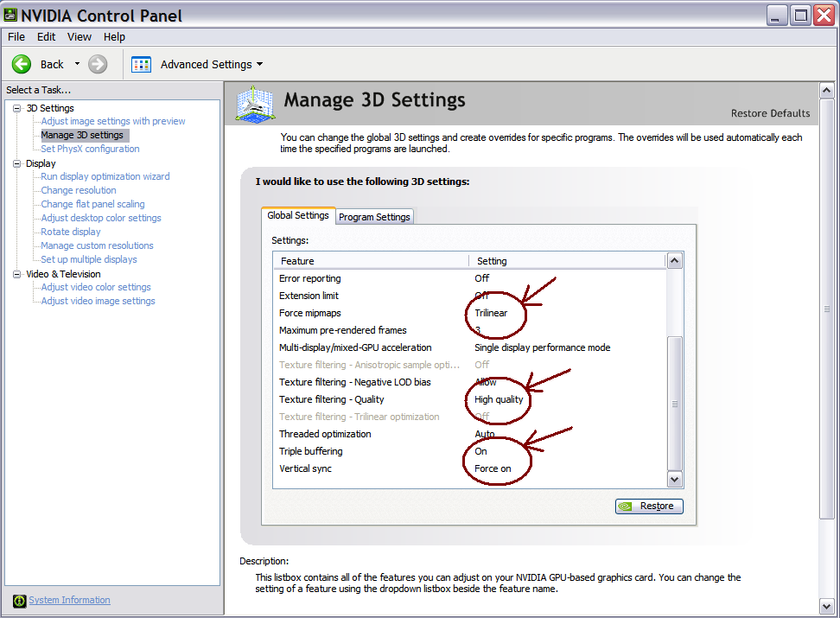Screen dimensions: 840x618
Task: Select Maximum pre-rendered frames row
Action: click(x=469, y=330)
